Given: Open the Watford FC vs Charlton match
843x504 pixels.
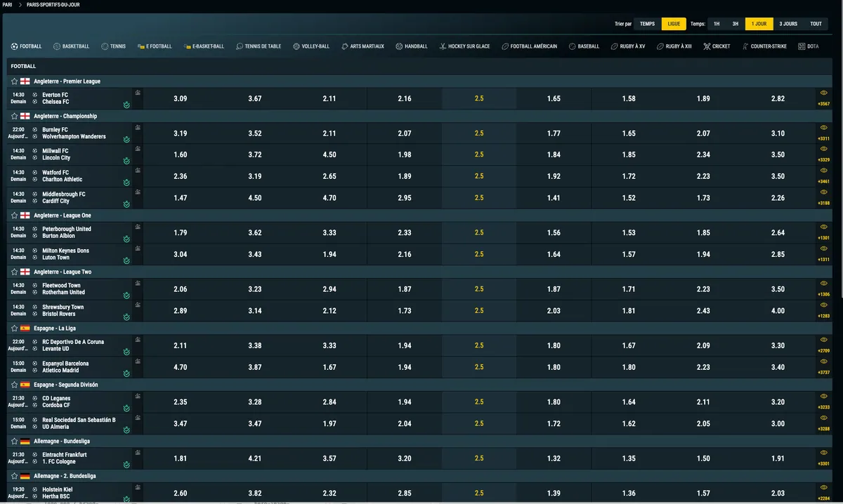Looking at the screenshot, I should pyautogui.click(x=55, y=176).
